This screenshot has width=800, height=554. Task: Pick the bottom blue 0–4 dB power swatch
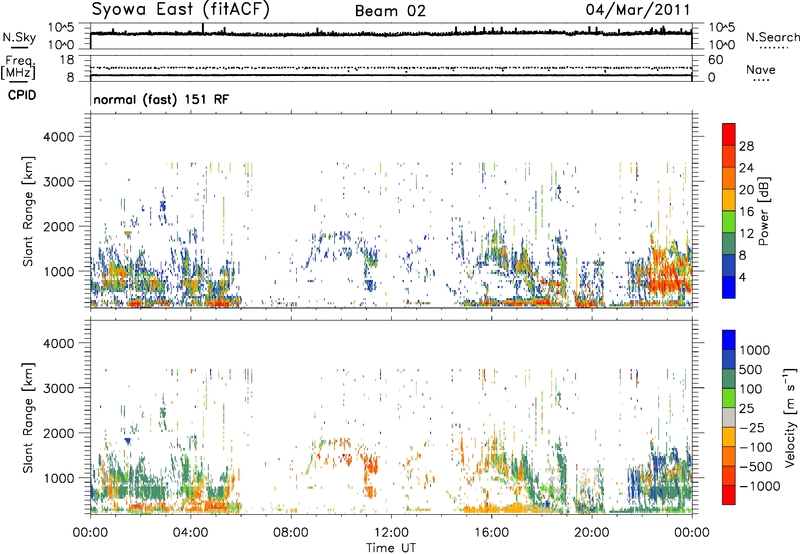click(729, 288)
